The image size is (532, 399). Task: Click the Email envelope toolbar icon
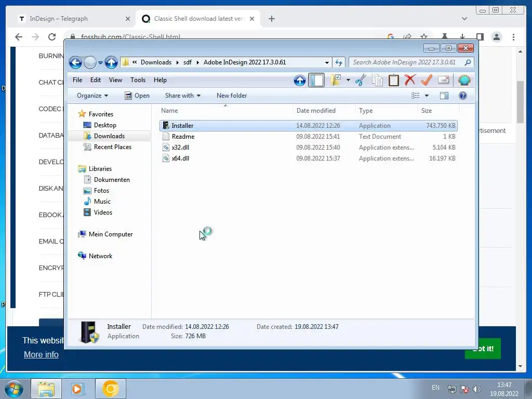(x=444, y=80)
